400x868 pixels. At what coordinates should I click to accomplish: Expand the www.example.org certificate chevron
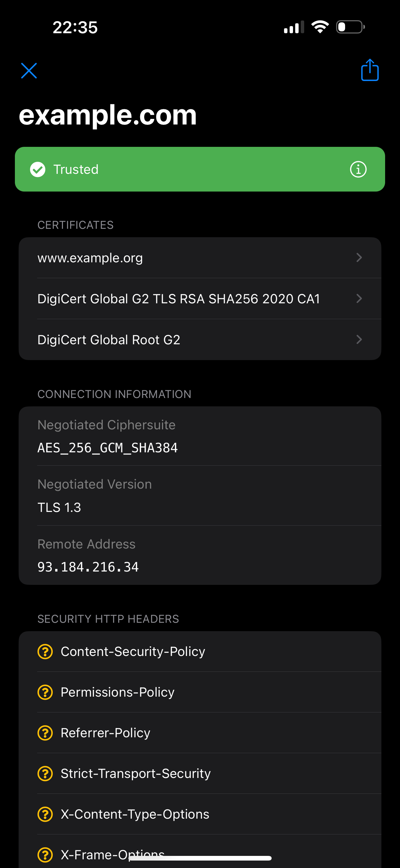point(359,258)
